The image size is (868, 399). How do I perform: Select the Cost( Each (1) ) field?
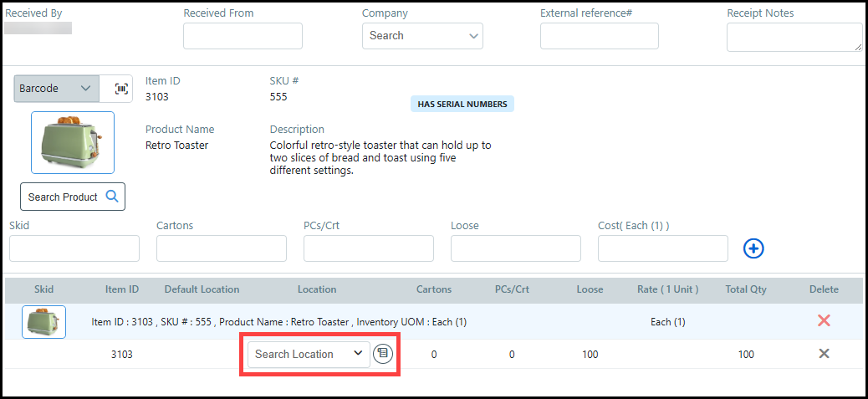click(x=663, y=248)
